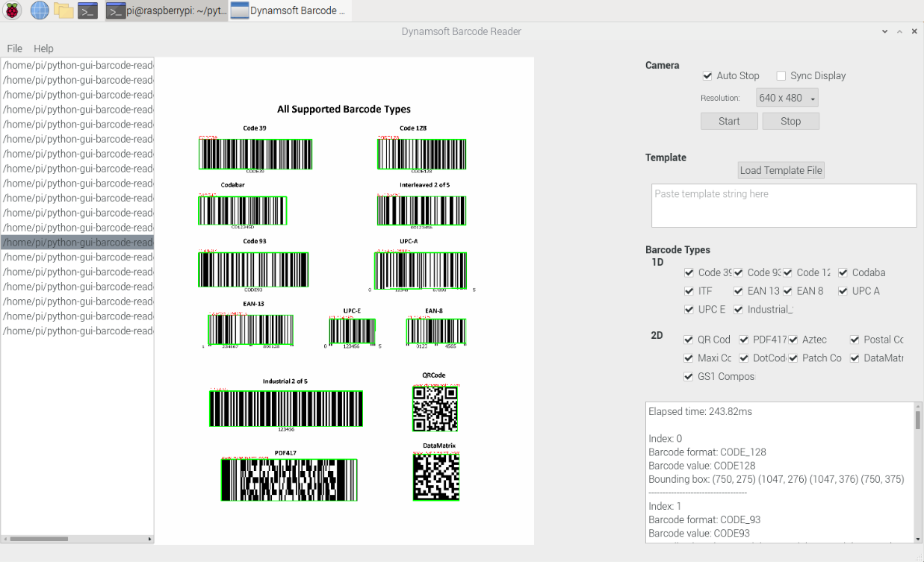The image size is (924, 562).
Task: Expand the 640 x 480 resolution dropdown
Action: pos(788,98)
